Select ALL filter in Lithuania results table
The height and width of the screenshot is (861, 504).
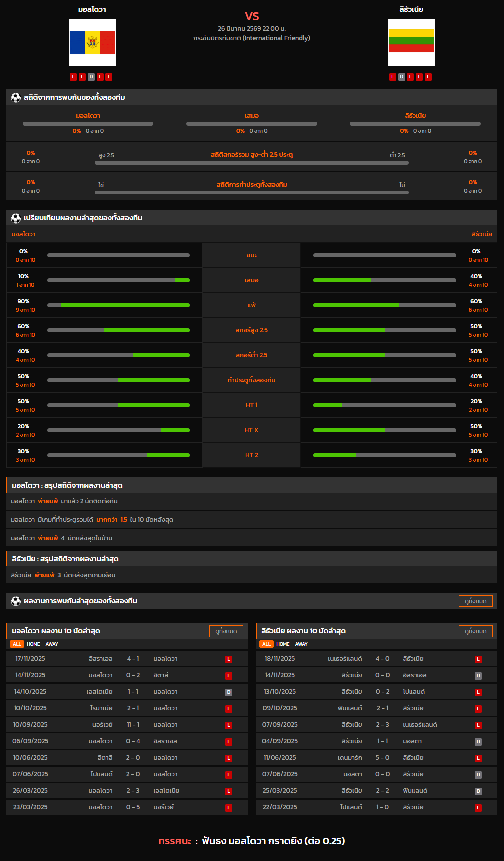[266, 644]
